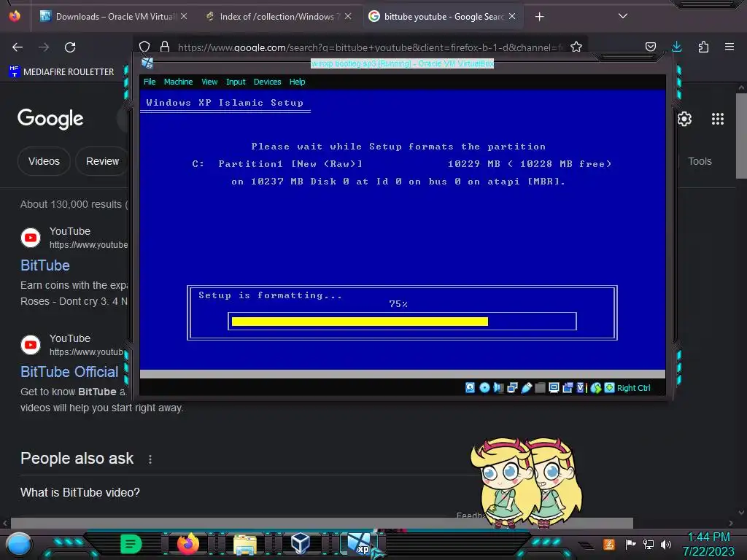Click the scroll down arrow of the page
This screenshot has width=747, height=560.
(x=741, y=513)
